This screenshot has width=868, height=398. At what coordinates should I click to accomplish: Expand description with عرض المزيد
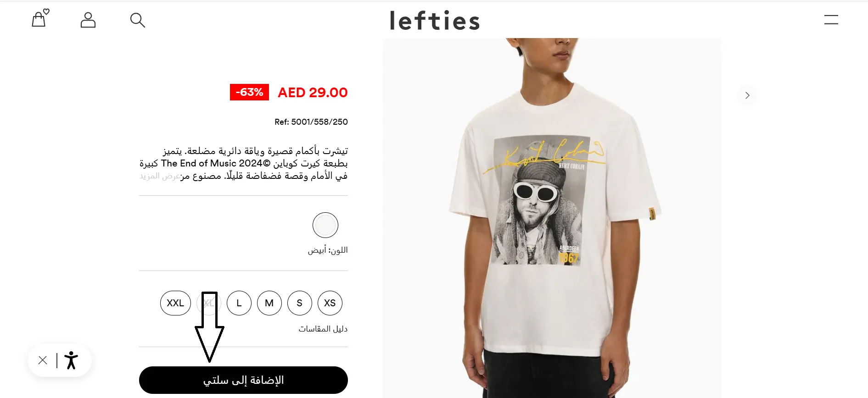click(160, 176)
